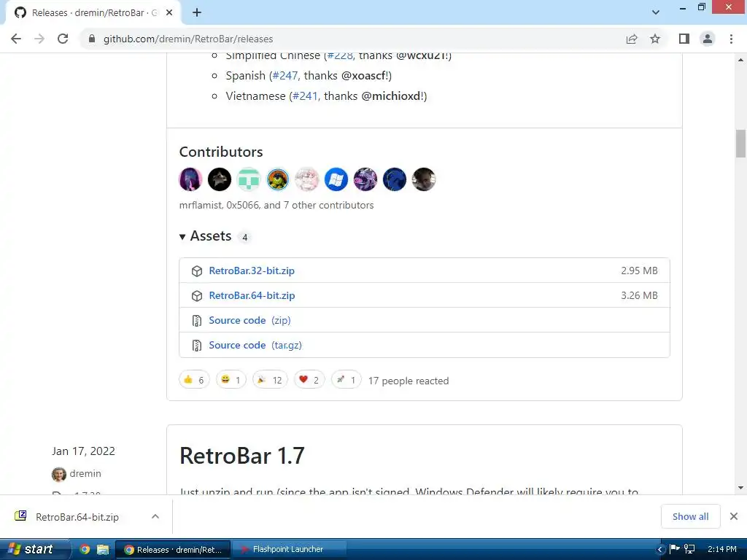Click the teal pixel-pattern contributor avatar
747x560 pixels.
coord(249,179)
